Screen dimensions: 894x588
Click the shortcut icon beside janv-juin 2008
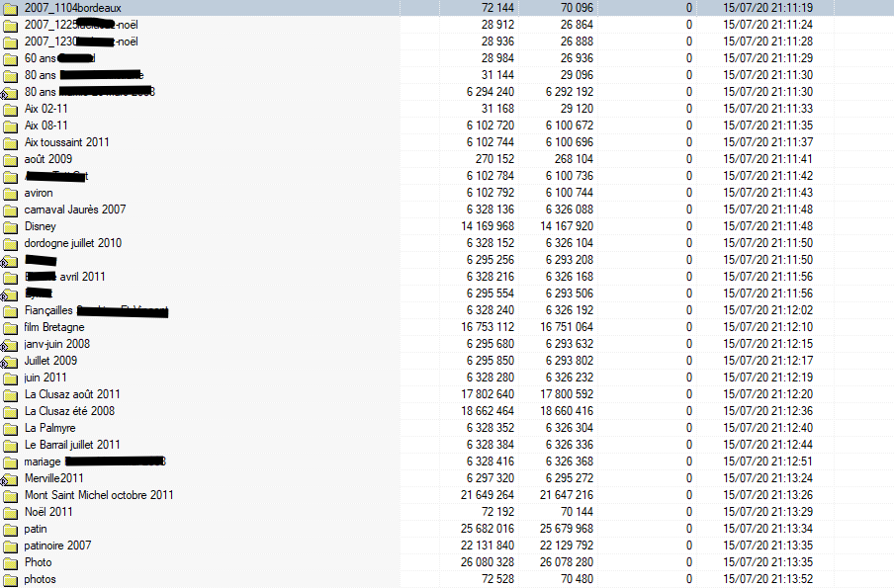pyautogui.click(x=11, y=344)
